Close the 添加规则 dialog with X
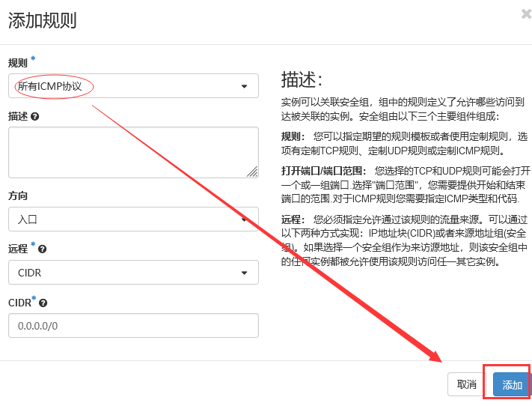This screenshot has width=532, height=406. 526,14
